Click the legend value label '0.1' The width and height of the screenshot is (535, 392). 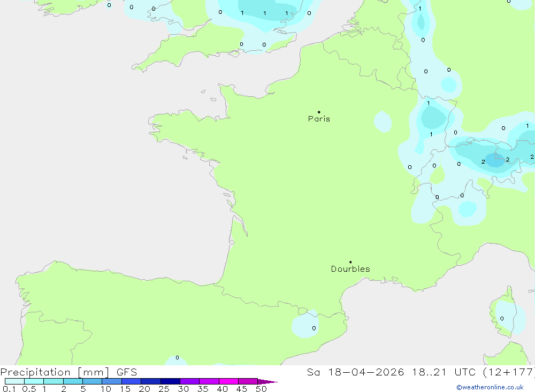pos(9,389)
